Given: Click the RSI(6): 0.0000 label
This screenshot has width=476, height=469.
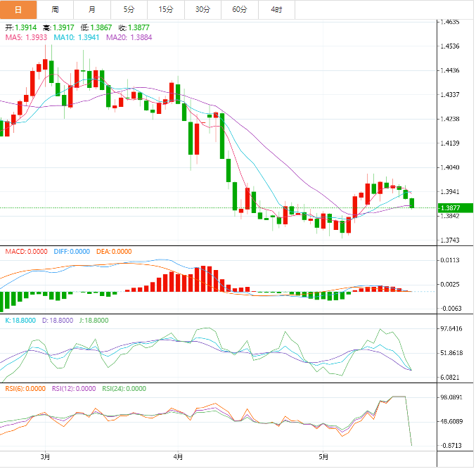Looking at the screenshot, I should tap(25, 389).
